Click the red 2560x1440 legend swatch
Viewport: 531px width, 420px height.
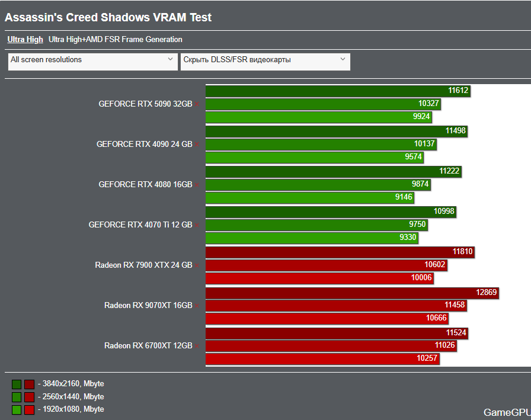pyautogui.click(x=29, y=397)
